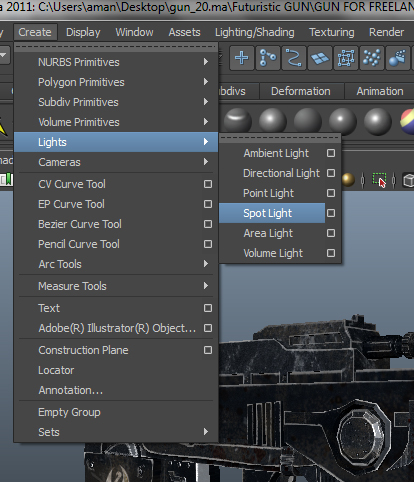Viewport: 414px width, 482px height.
Task: Click the green dashed selection box icon
Action: 379,180
